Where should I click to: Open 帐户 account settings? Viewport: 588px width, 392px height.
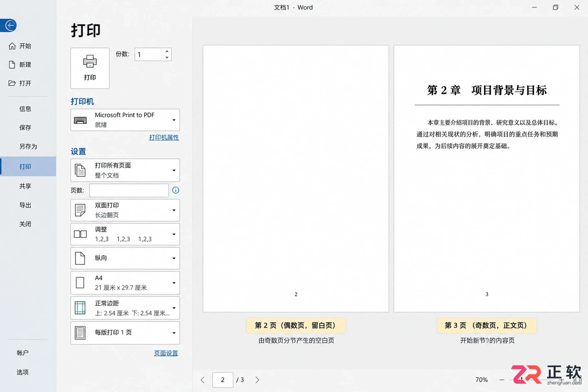pyautogui.click(x=23, y=353)
